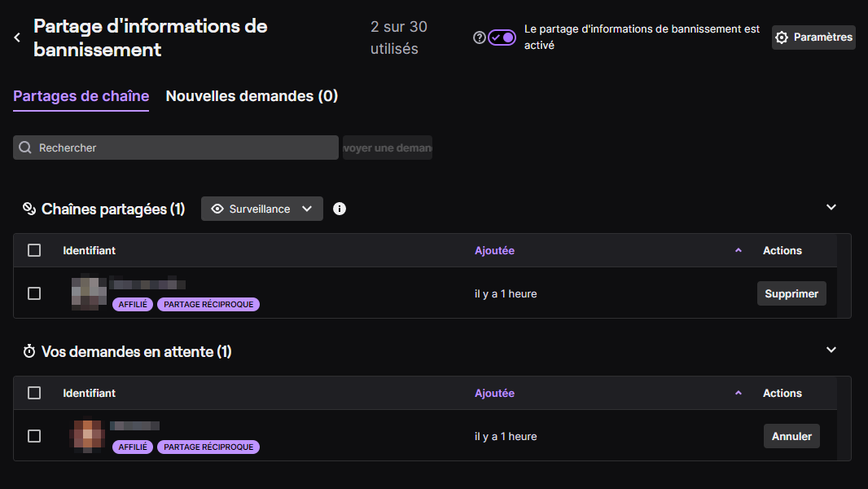Cancel the pending request with Annuler

[791, 436]
